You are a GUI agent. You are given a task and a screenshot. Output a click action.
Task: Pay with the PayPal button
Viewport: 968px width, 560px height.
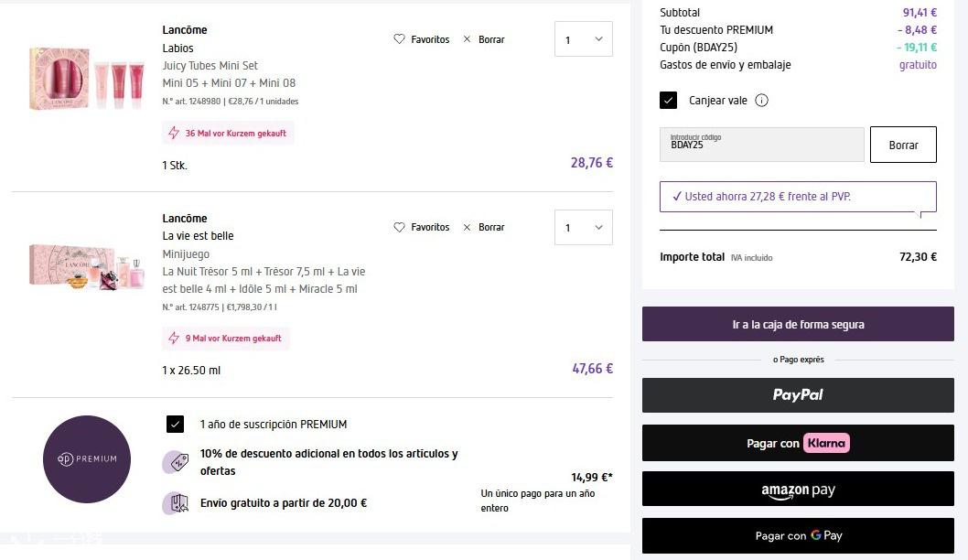798,395
